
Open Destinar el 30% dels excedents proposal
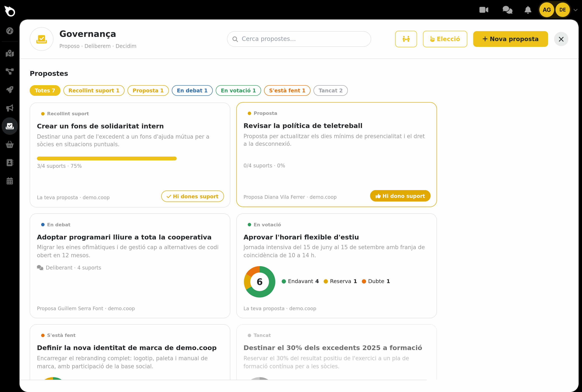coord(333,348)
